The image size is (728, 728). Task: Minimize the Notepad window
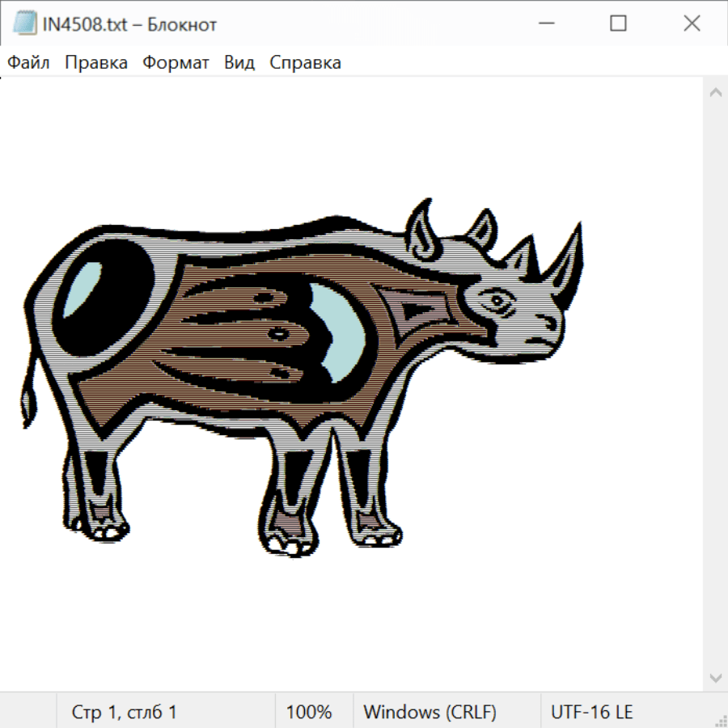[x=544, y=24]
